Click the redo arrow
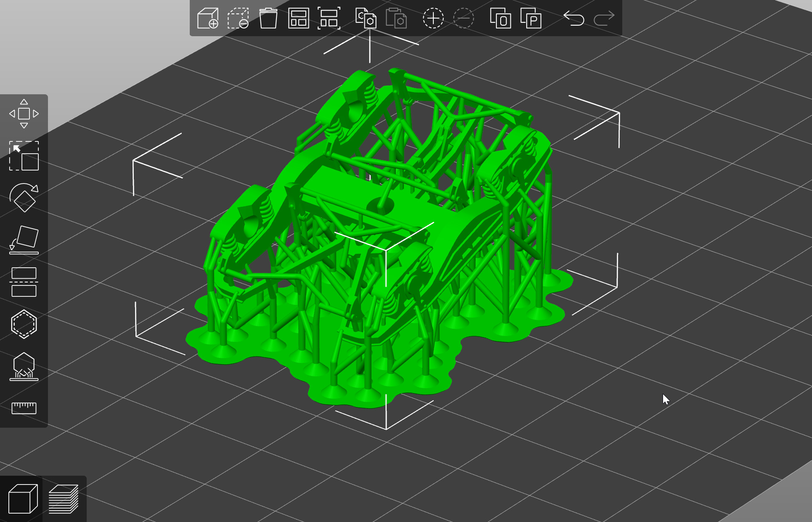812x522 pixels. 604,19
